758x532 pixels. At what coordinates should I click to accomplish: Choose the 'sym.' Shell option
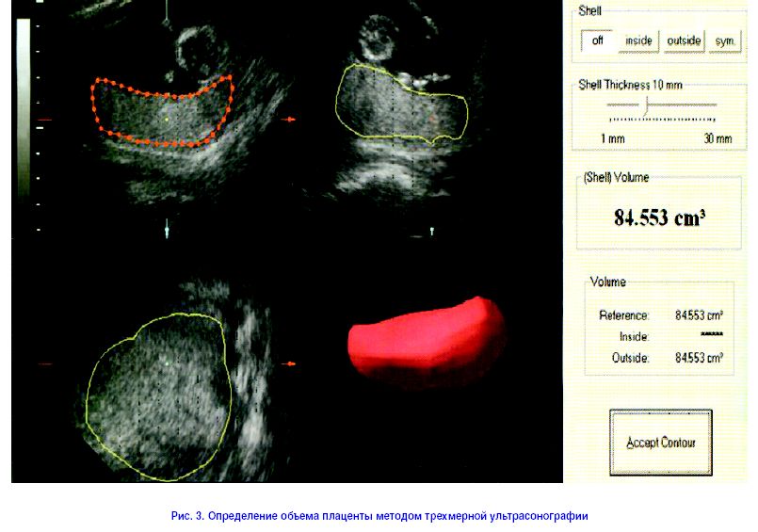tap(726, 41)
